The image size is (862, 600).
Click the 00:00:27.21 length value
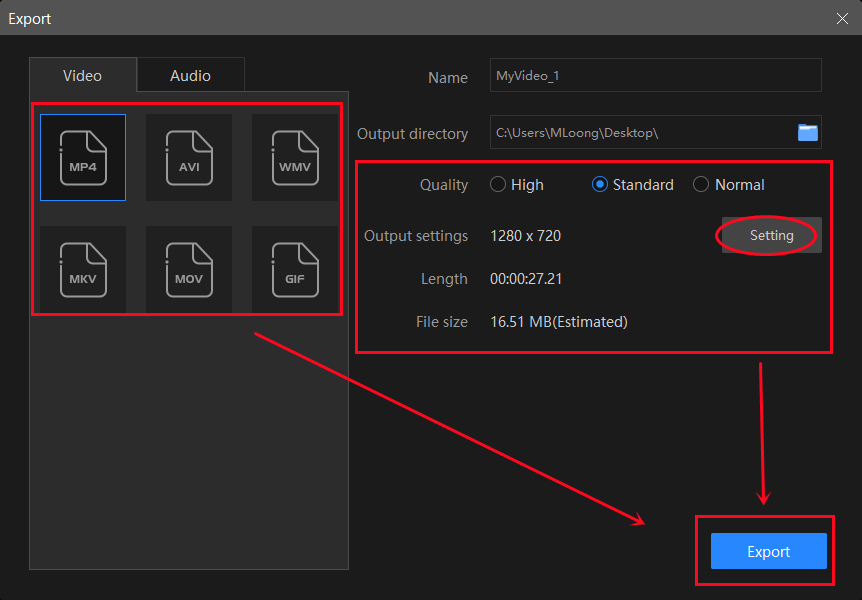[x=526, y=279]
